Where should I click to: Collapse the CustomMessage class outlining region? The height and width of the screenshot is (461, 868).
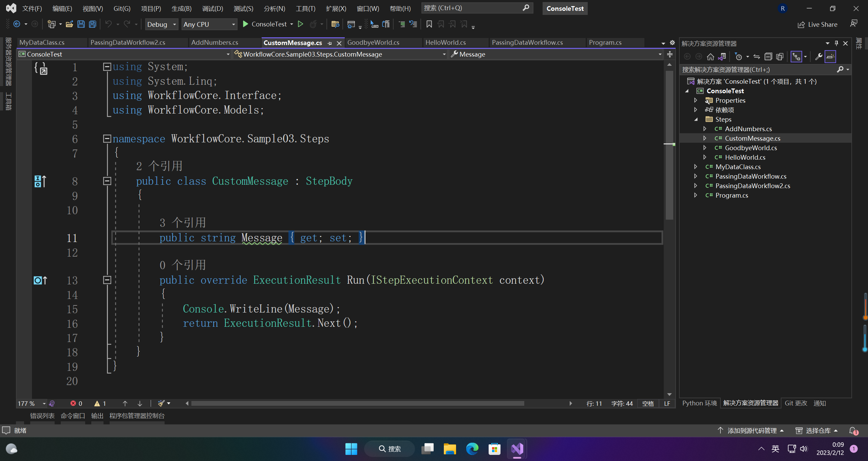pyautogui.click(x=107, y=181)
